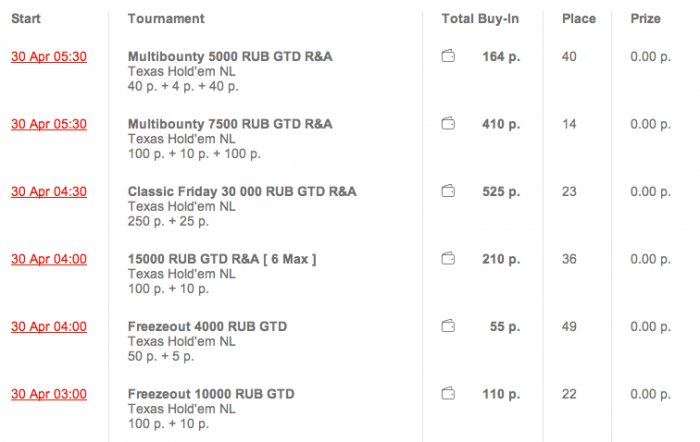
Task: Click the wallet icon beside 210 p. buy-in
Action: 448,259
